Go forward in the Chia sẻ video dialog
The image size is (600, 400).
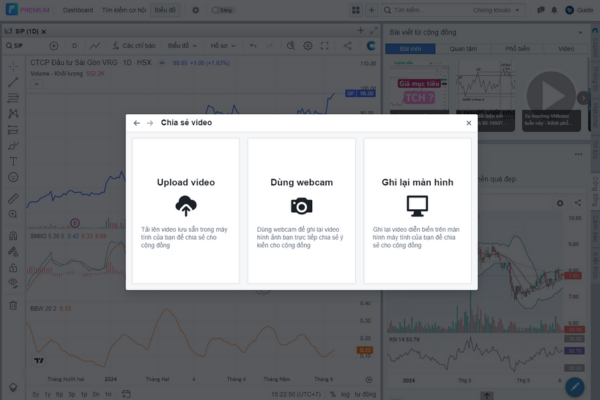coord(150,123)
